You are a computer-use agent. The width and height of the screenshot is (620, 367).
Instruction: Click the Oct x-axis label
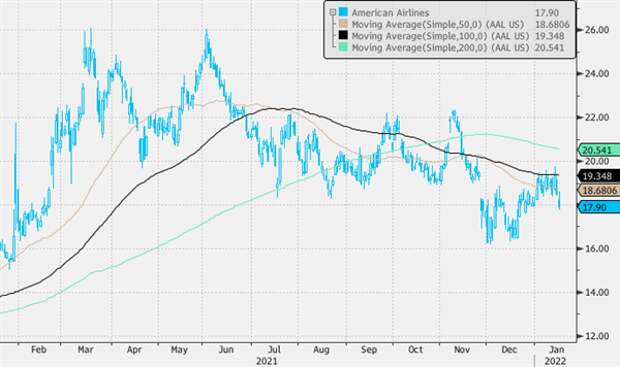click(415, 350)
